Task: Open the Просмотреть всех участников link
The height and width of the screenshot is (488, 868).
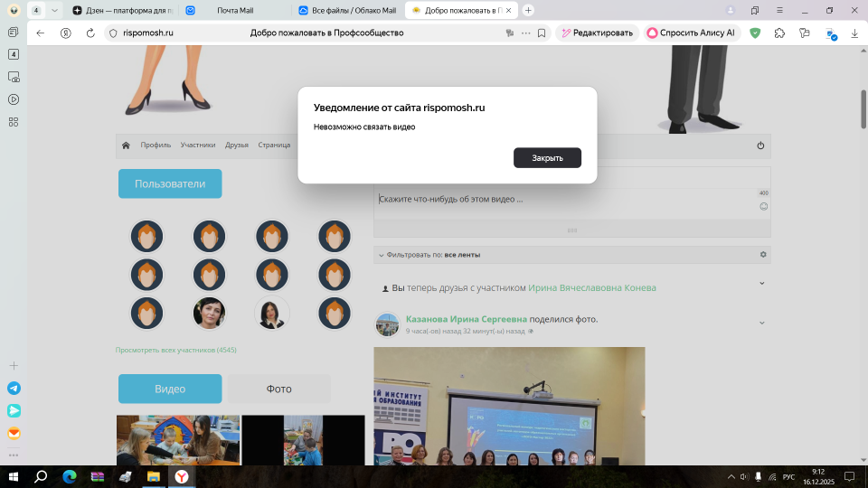Action: pyautogui.click(x=175, y=350)
